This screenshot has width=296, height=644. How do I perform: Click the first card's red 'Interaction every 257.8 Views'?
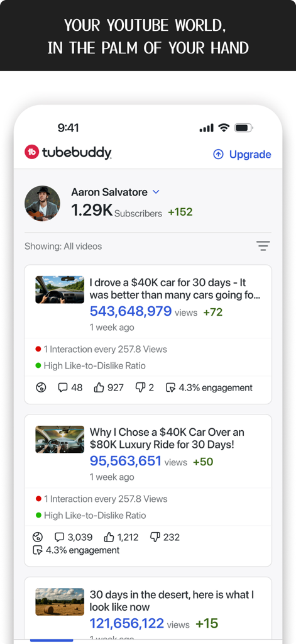(101, 350)
